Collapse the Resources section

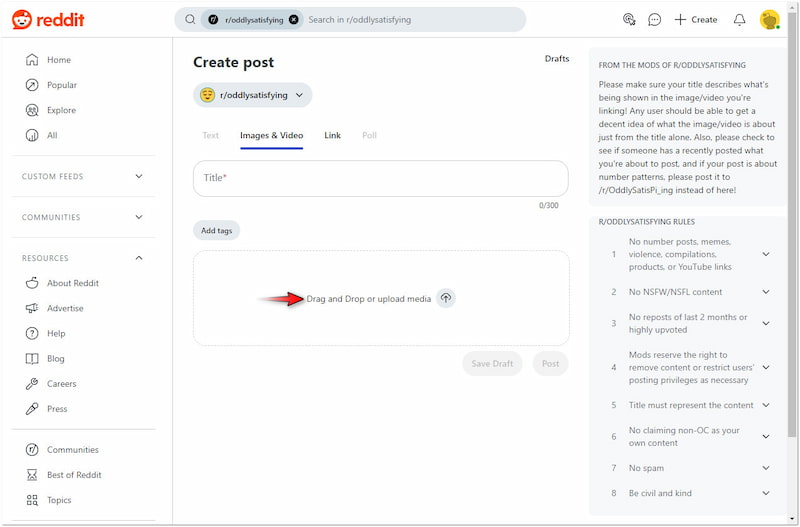click(x=139, y=258)
